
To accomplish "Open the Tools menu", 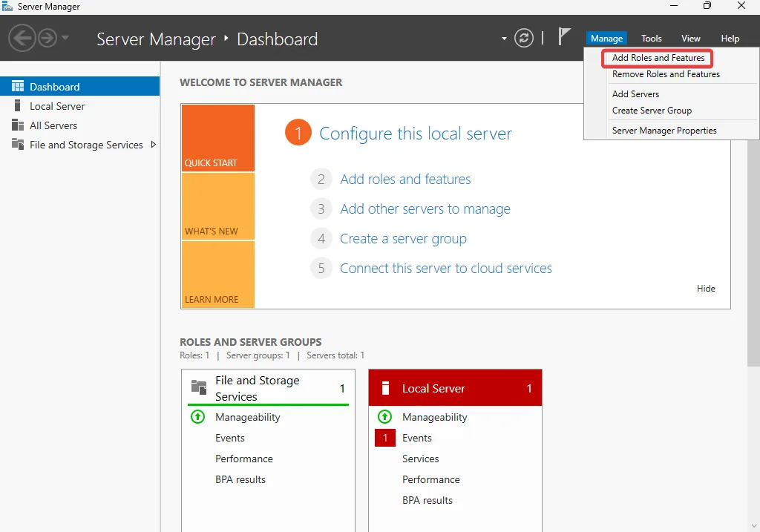I will click(651, 38).
